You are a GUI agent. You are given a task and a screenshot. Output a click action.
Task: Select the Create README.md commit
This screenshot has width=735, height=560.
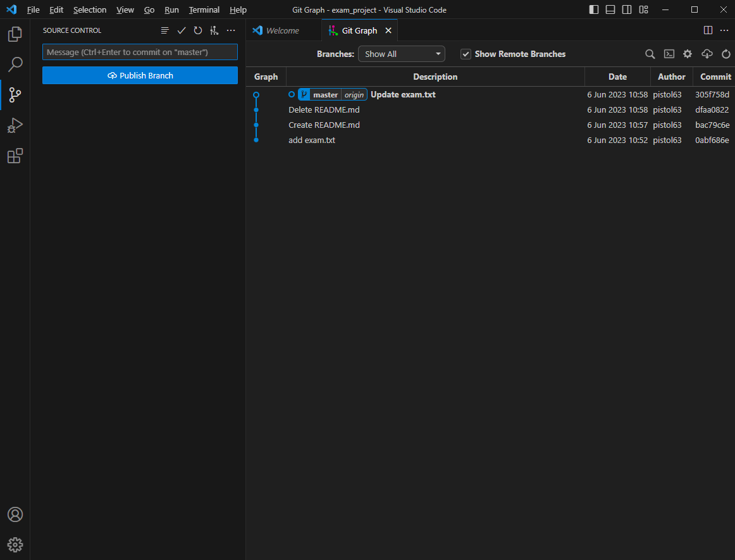click(x=324, y=125)
